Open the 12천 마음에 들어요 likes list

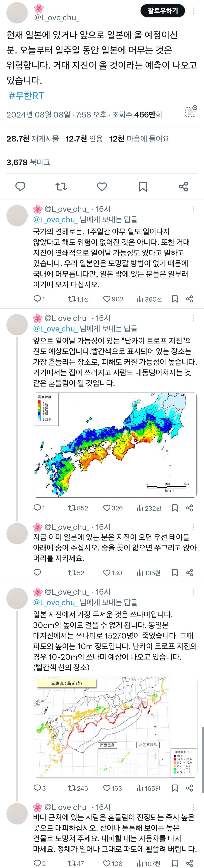[x=139, y=139]
